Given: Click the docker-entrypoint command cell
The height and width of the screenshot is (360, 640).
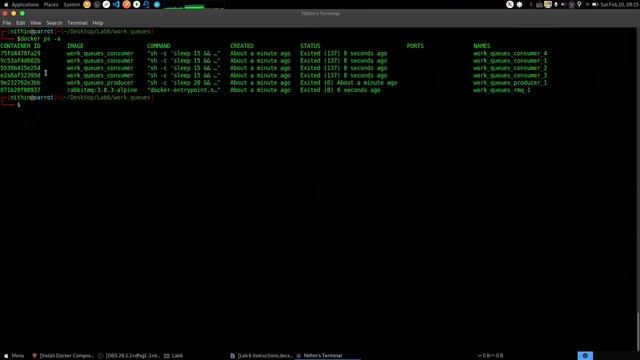Looking at the screenshot, I should (184, 90).
